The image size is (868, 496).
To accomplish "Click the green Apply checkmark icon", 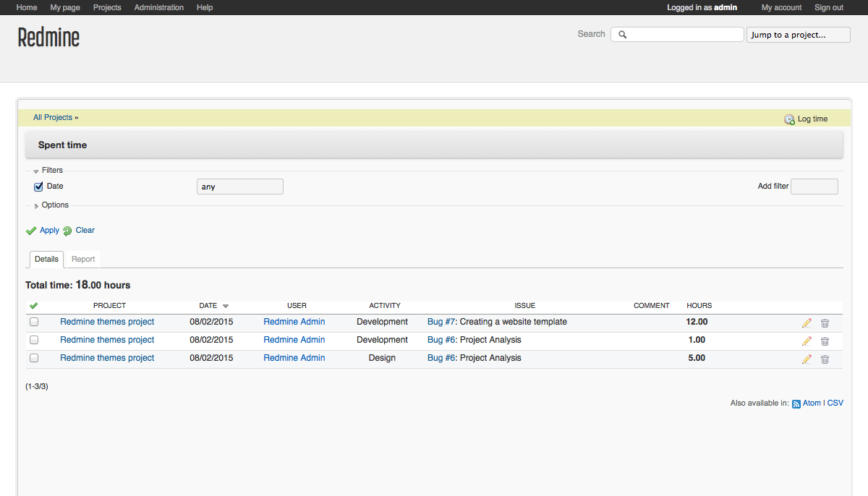I will [x=31, y=231].
